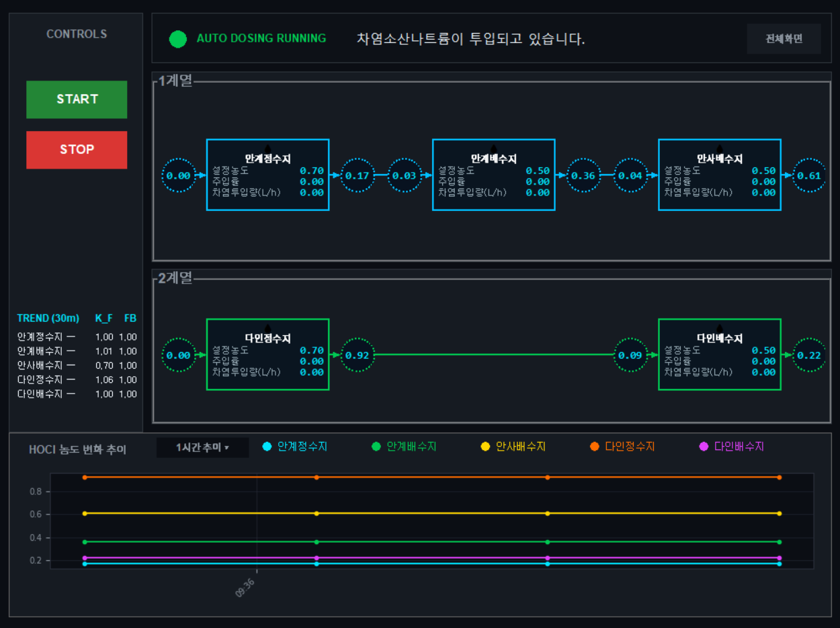
Task: Click K_F value 1,00 for 안계정수지 row
Action: tap(104, 337)
